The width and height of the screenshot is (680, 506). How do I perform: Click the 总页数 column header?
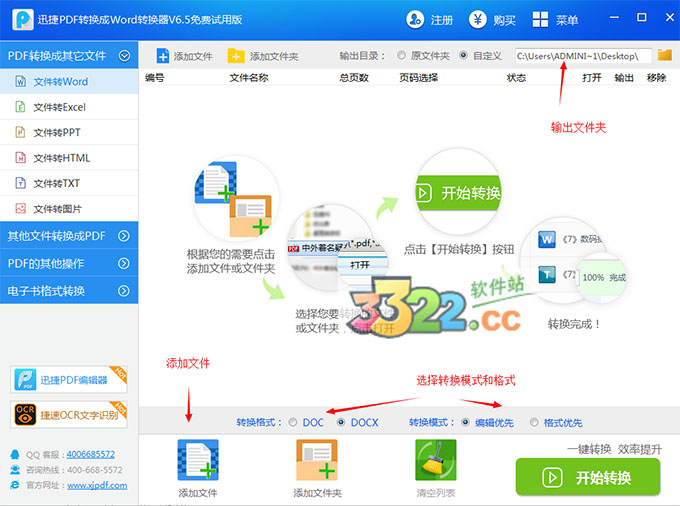pos(354,78)
